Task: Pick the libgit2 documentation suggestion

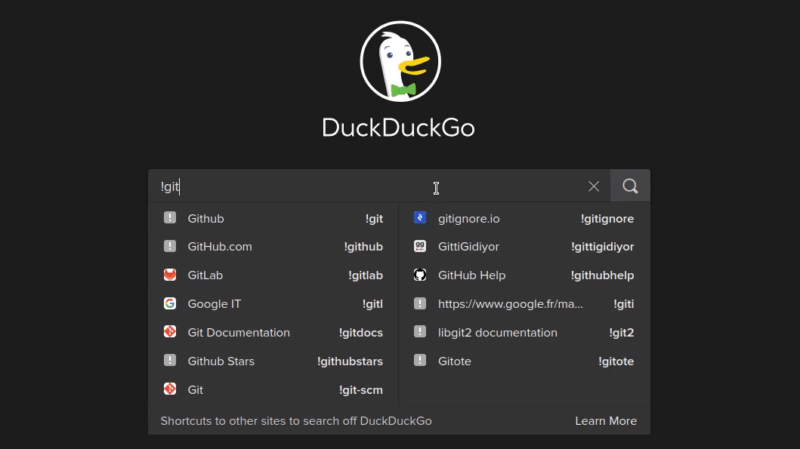Action: click(523, 332)
